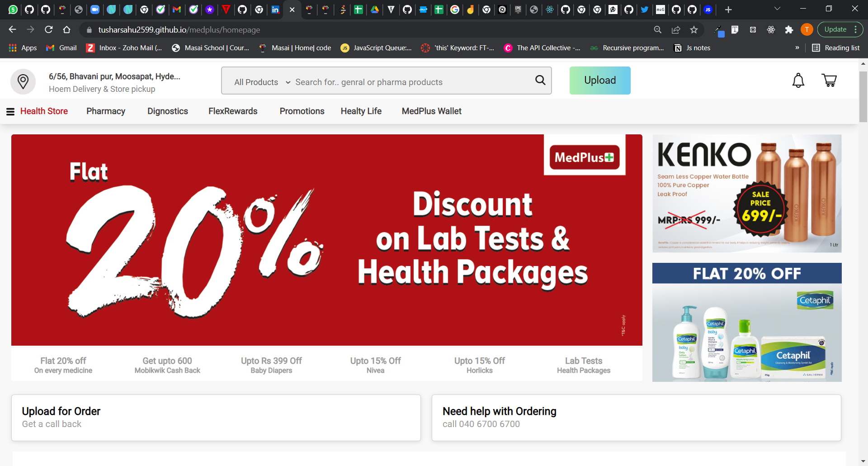Open the tab search dropdown arrow

pyautogui.click(x=777, y=9)
